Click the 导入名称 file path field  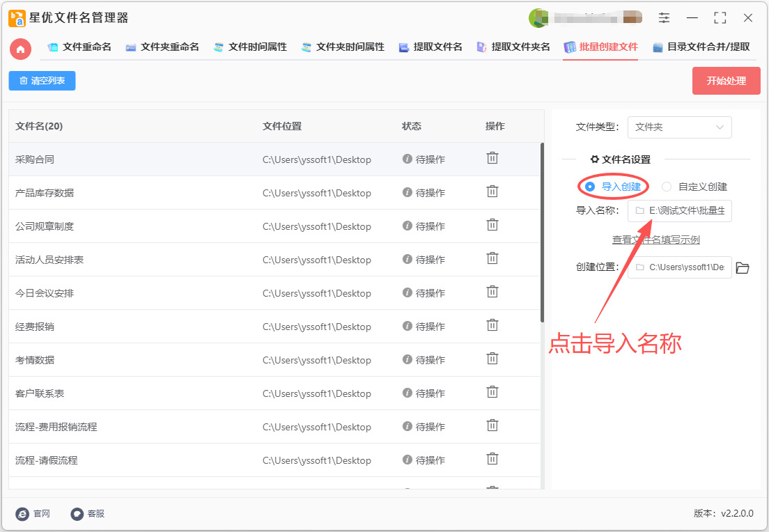click(680, 211)
